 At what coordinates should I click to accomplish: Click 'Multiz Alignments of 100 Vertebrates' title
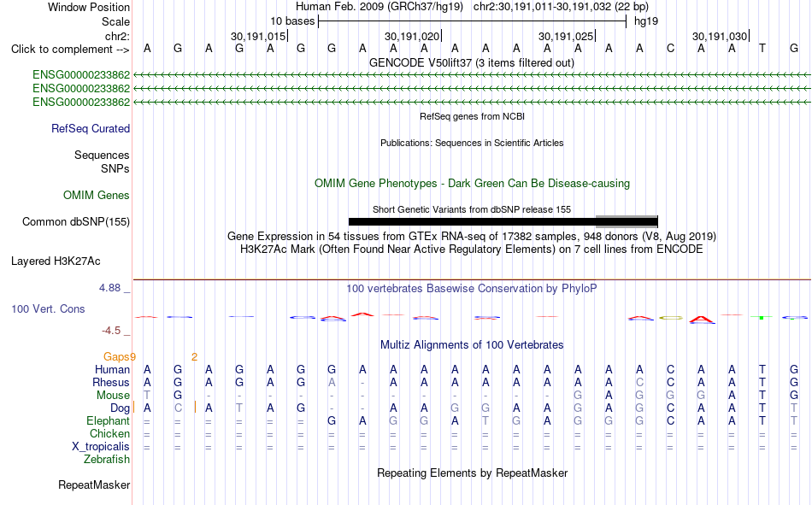(472, 345)
